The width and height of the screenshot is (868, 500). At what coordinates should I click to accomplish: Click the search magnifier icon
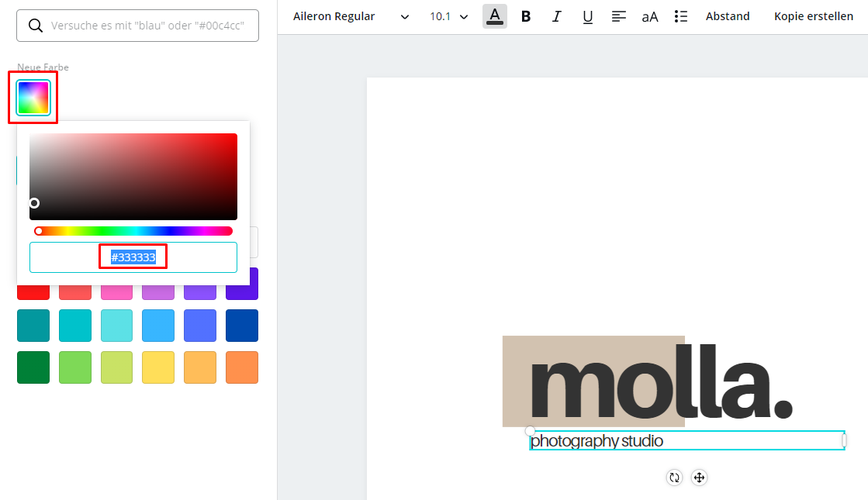tap(36, 26)
